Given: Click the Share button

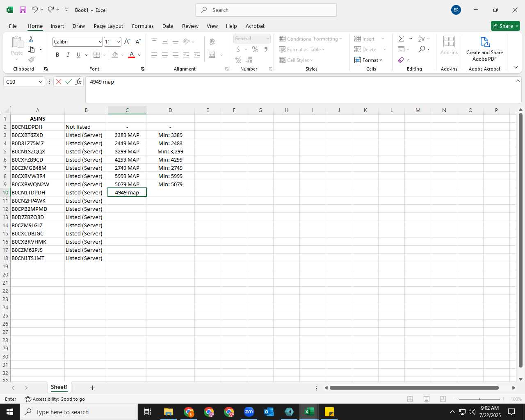Looking at the screenshot, I should coord(505,26).
